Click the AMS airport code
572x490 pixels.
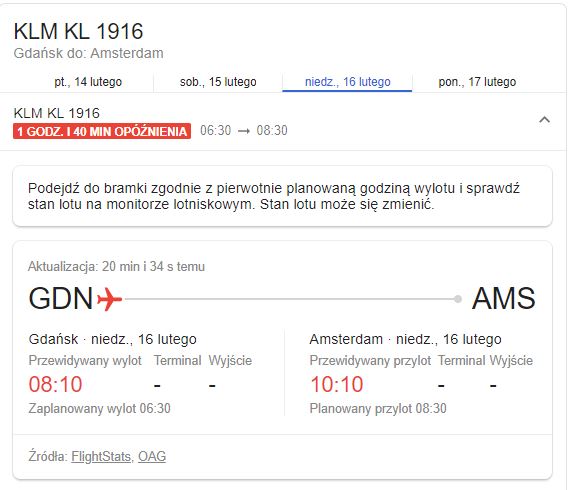(x=503, y=298)
